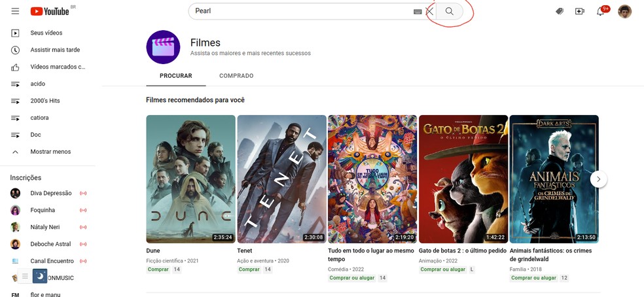Image resolution: width=644 pixels, height=297 pixels.
Task: Open the tag icon in top bar
Action: click(x=560, y=12)
